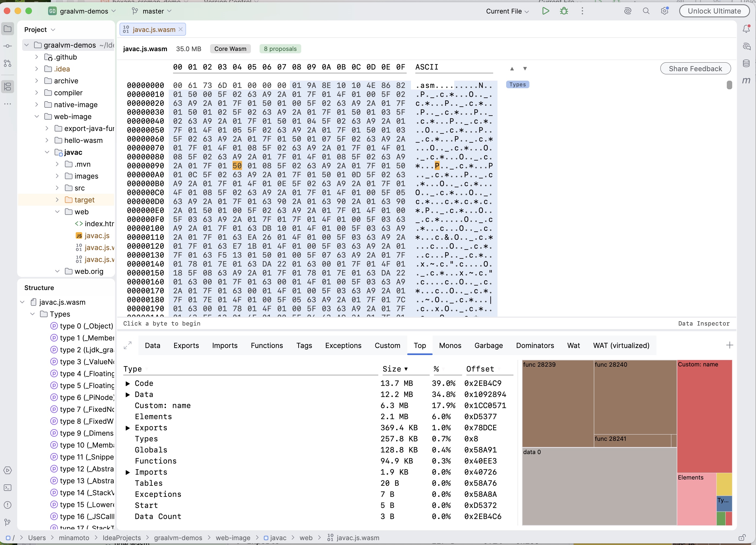Open the AI Chat panel icon
Viewport: 756px width, 545px height.
click(746, 46)
